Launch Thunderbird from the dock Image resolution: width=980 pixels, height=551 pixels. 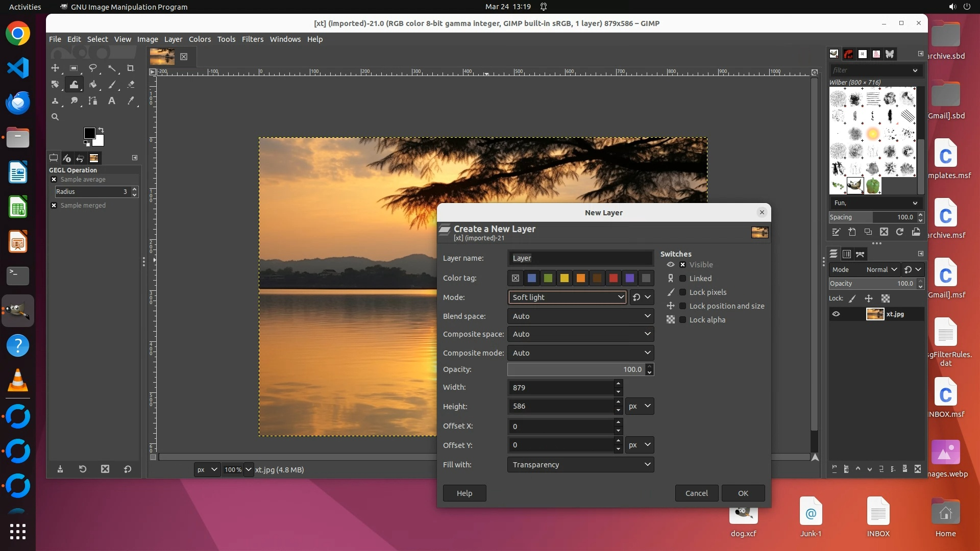pos(18,103)
